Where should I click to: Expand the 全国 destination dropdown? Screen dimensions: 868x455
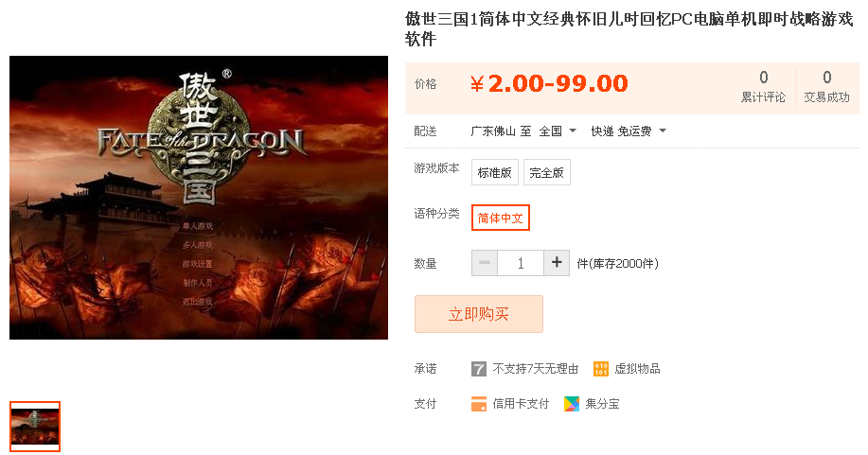pyautogui.click(x=558, y=131)
